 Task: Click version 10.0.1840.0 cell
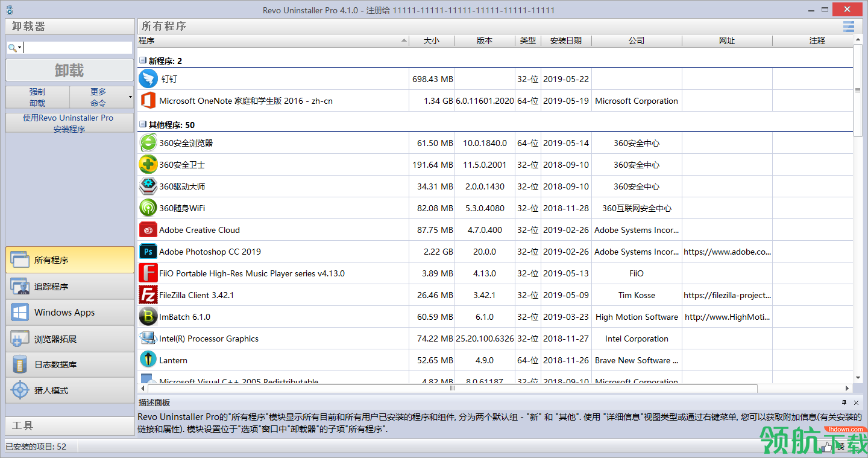485,143
